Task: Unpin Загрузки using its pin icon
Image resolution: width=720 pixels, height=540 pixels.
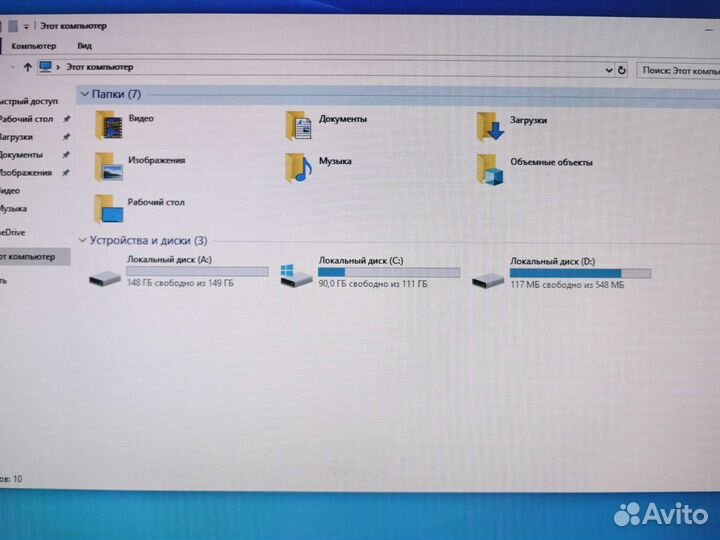Action: (x=67, y=137)
